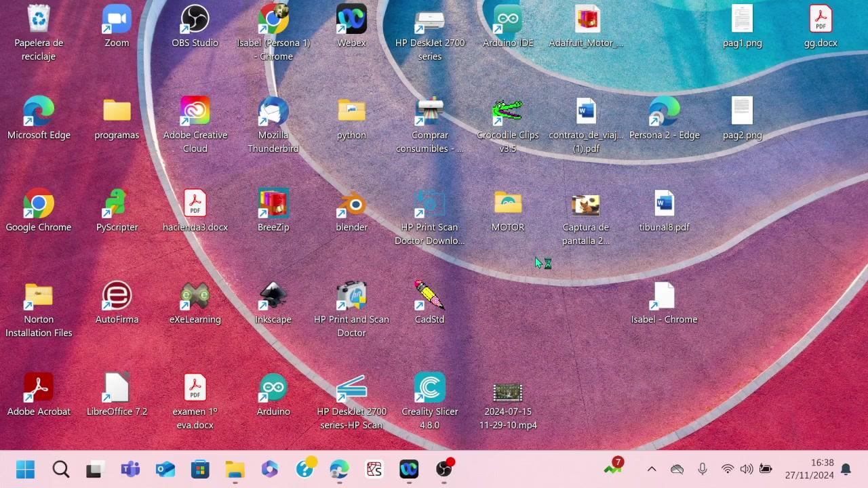Screen dimensions: 868x488
Task: Open the clock showing 16:38 27/11/2024
Action: 810,469
